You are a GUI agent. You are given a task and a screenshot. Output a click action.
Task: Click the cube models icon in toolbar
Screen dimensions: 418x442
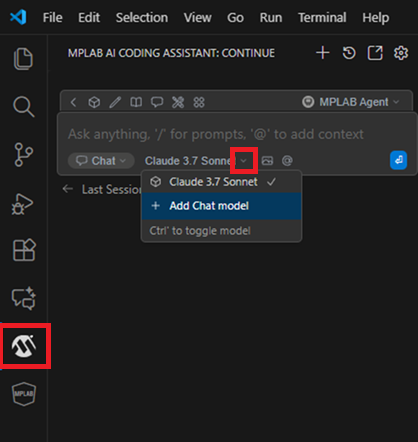[x=94, y=102]
